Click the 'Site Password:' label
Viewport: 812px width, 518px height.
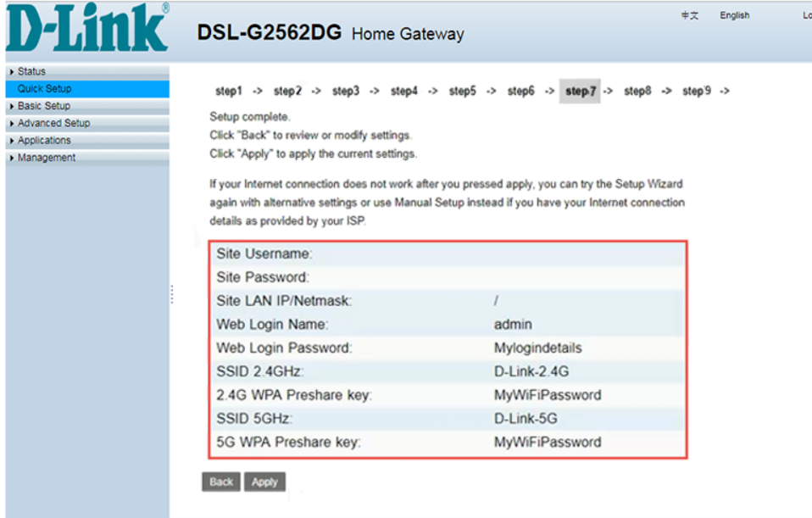click(x=263, y=277)
